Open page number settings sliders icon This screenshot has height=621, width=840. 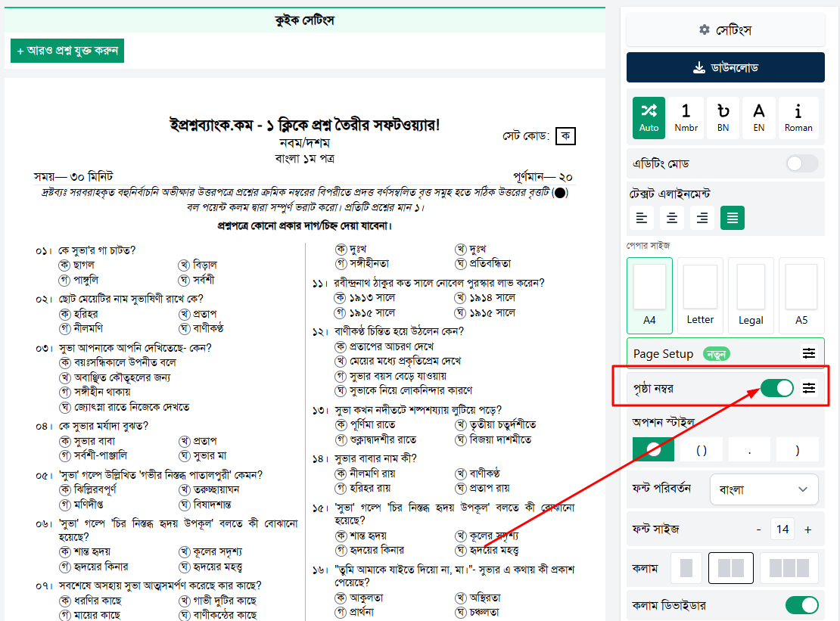pos(809,388)
